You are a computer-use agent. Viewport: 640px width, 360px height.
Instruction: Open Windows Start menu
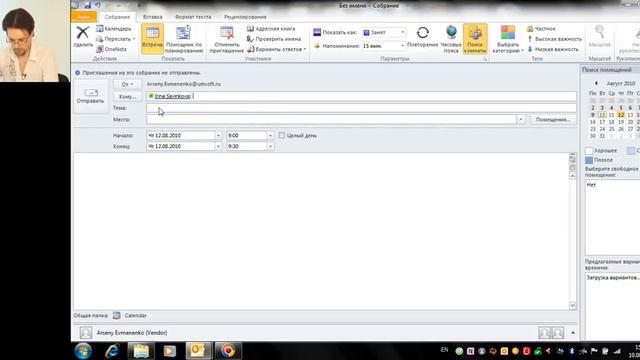point(83,351)
